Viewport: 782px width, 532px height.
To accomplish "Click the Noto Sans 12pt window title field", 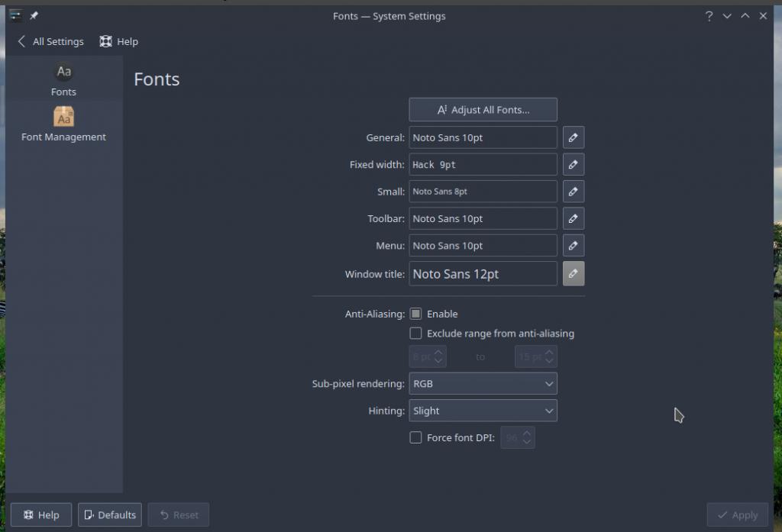I will pos(483,274).
